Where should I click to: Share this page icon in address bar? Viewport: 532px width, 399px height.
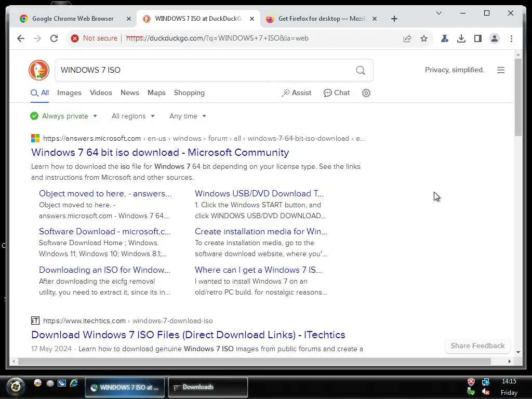click(407, 38)
